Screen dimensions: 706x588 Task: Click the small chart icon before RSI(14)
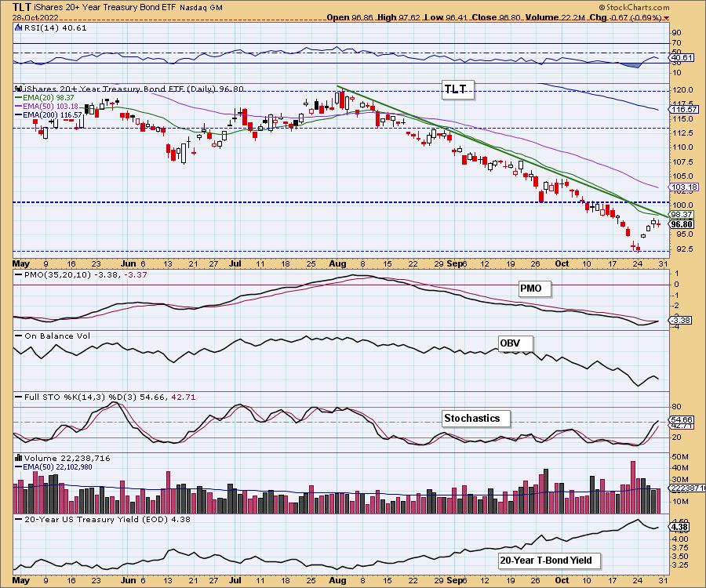pyautogui.click(x=19, y=27)
